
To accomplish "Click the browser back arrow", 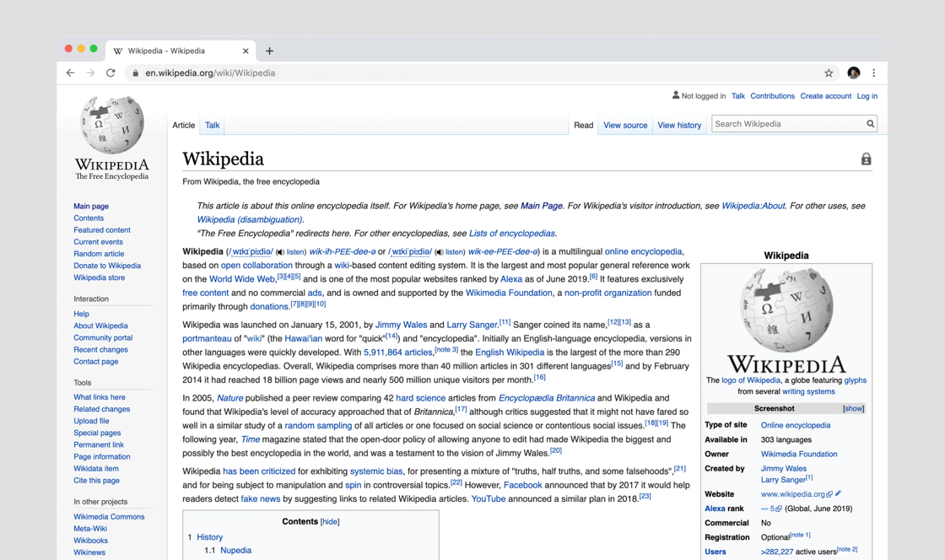I will [x=70, y=73].
